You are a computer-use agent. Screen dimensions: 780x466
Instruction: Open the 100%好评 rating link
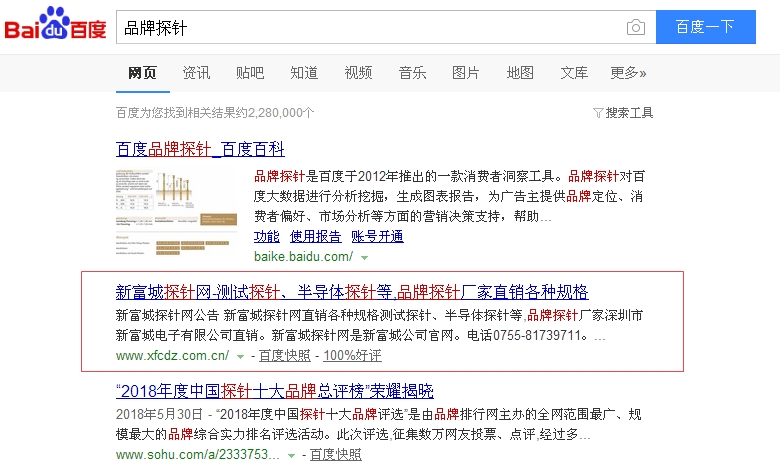pos(352,356)
